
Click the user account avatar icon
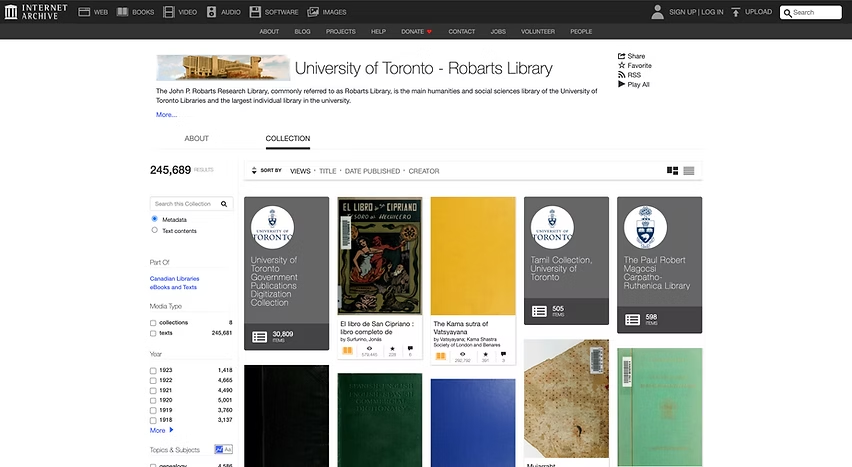point(657,12)
